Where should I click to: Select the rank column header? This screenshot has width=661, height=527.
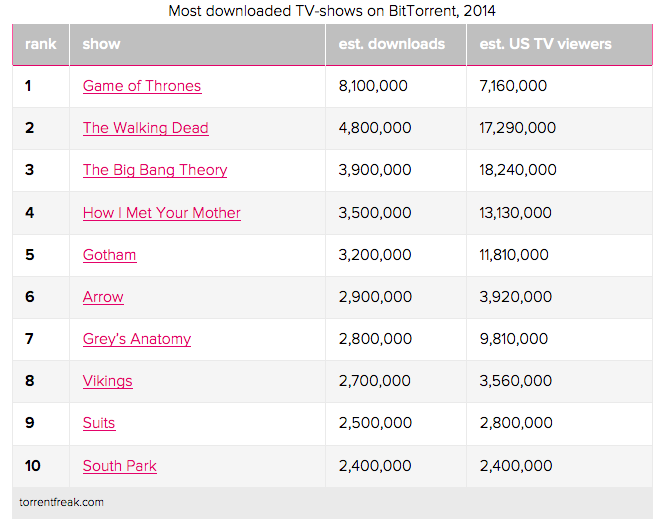(40, 44)
